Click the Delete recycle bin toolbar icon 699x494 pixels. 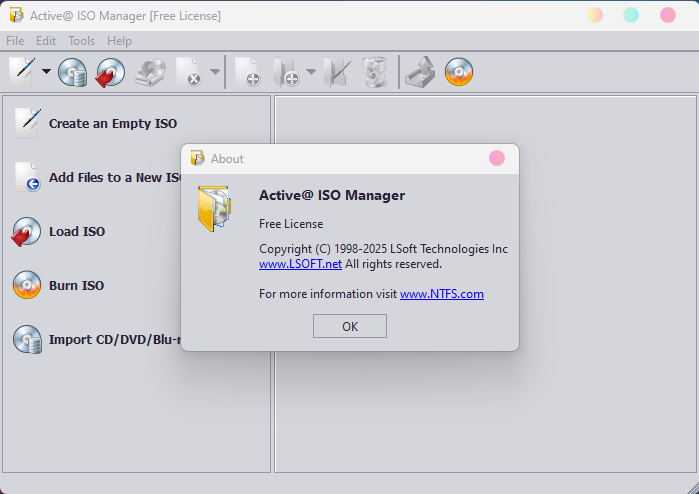point(375,72)
